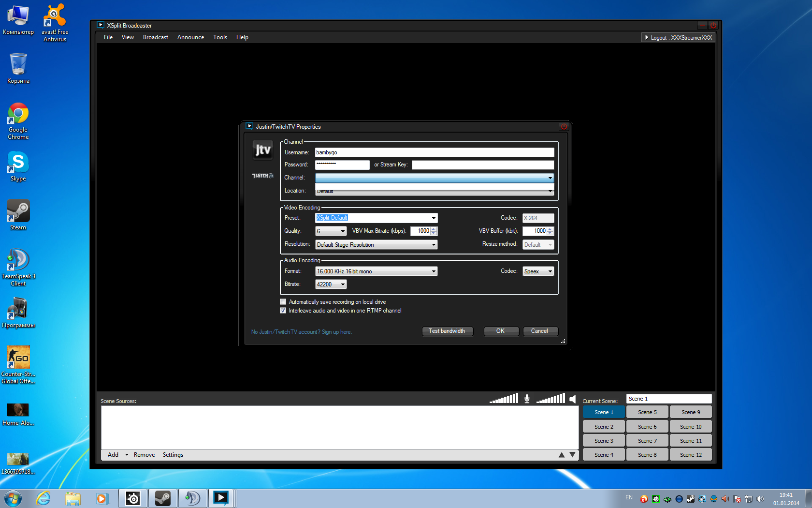
Task: Open the Tools menu
Action: coord(220,37)
